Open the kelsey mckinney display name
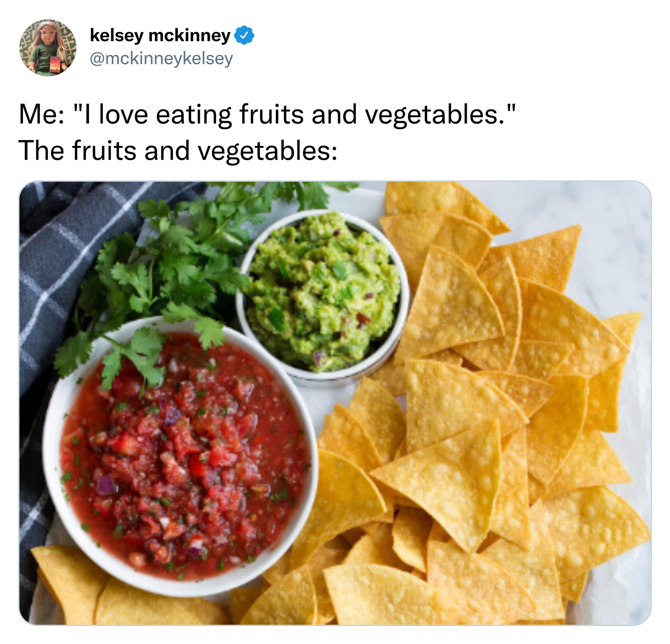 click(160, 36)
